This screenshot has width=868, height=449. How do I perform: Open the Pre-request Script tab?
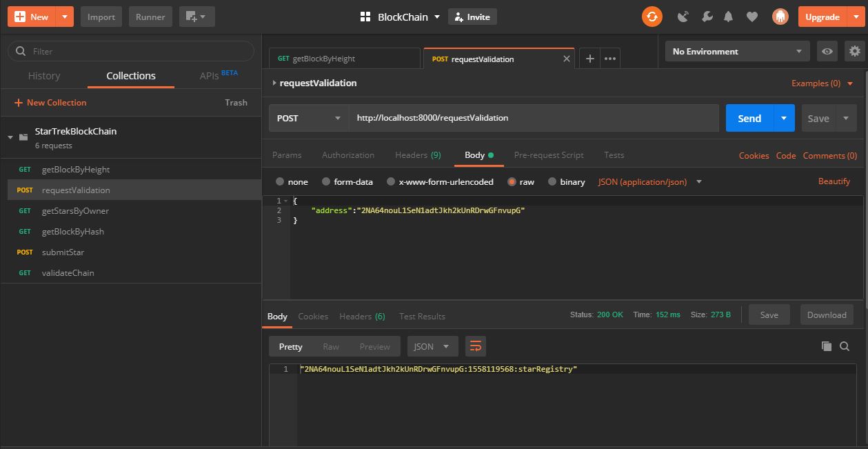click(549, 155)
